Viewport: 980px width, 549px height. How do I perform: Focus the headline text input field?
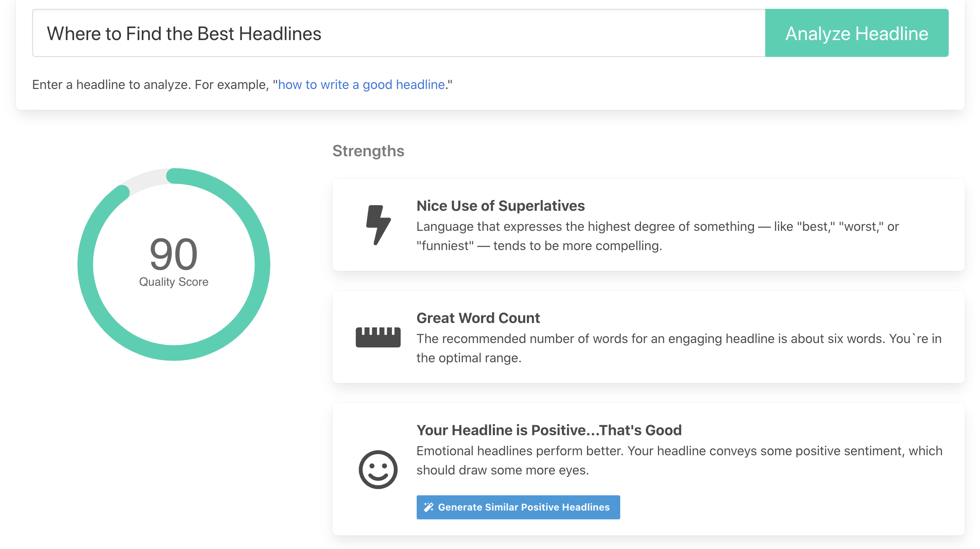[x=399, y=33]
